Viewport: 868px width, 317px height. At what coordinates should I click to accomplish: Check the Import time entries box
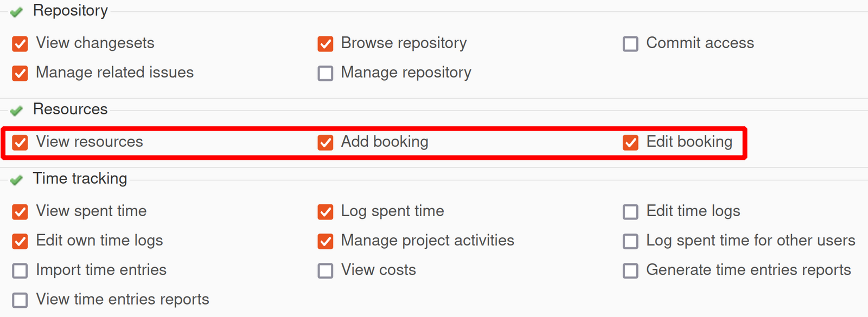[20, 270]
